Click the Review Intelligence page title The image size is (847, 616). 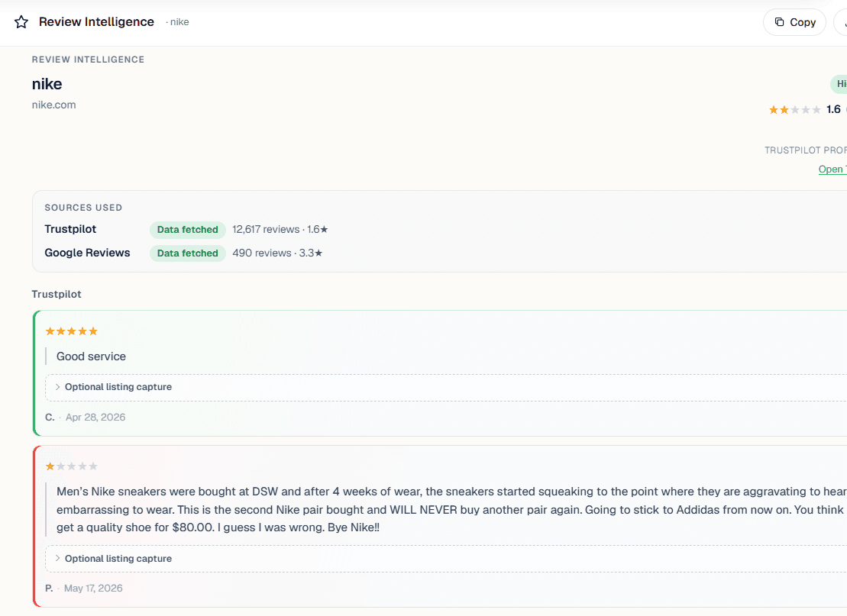96,21
